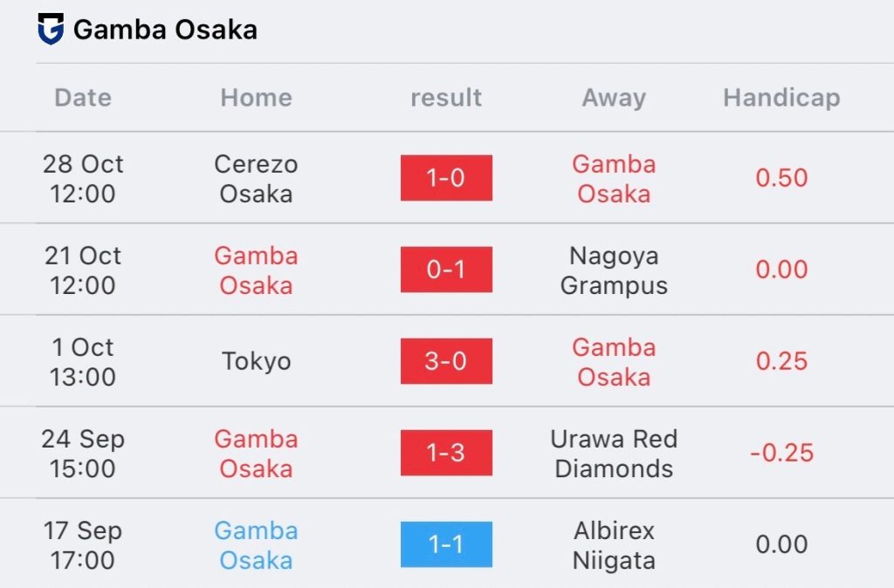
Task: Select the Home column header
Action: (256, 98)
